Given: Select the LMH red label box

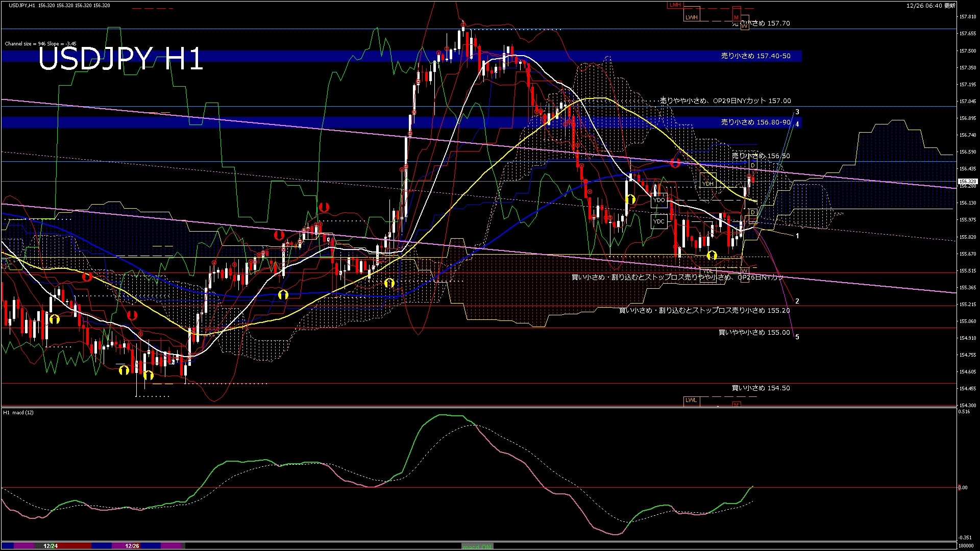Looking at the screenshot, I should [675, 5].
